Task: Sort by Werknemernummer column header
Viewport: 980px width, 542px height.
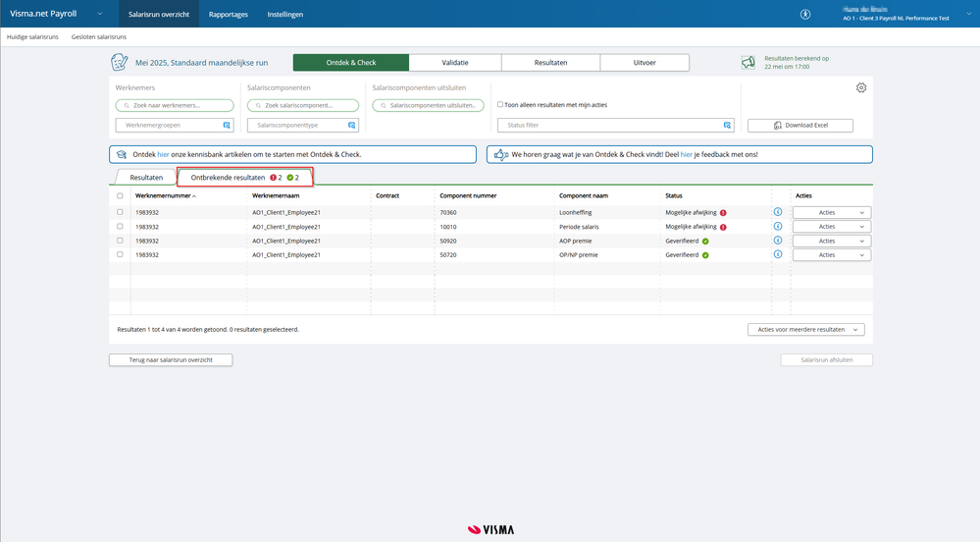Action: click(x=166, y=196)
